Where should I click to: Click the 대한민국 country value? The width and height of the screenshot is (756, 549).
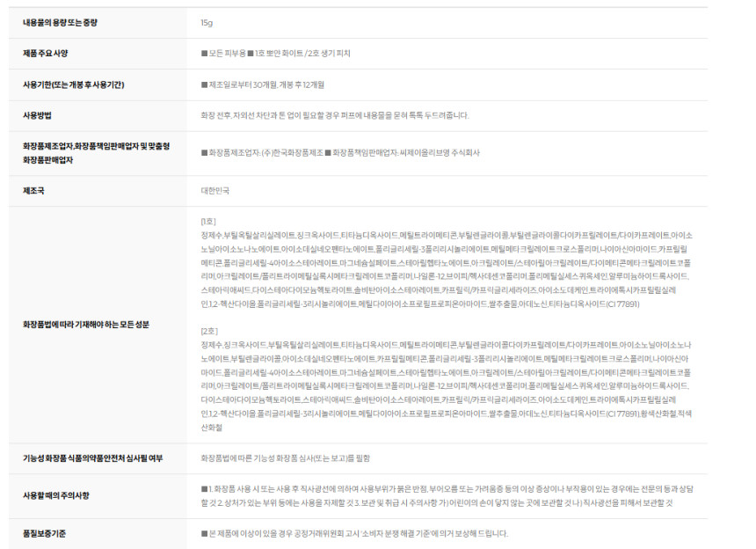click(x=215, y=191)
